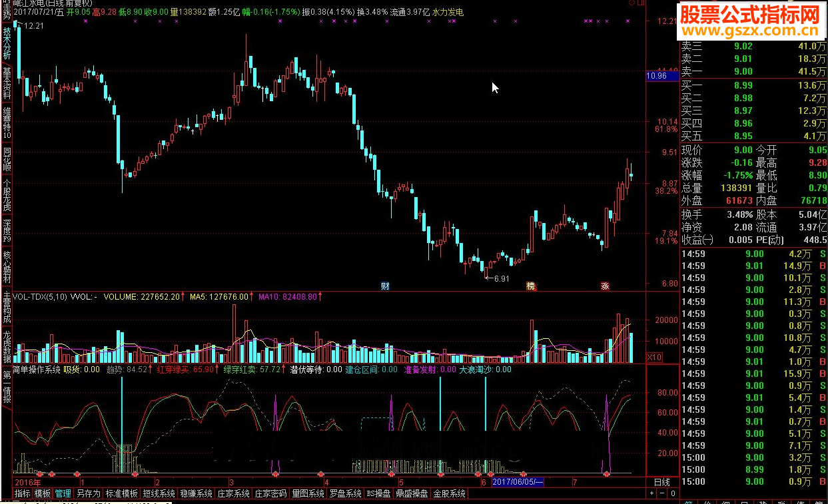Image resolution: width=828 pixels, height=504 pixels.
Task: Open the 深度F9 sidebar tab
Action: (7, 230)
